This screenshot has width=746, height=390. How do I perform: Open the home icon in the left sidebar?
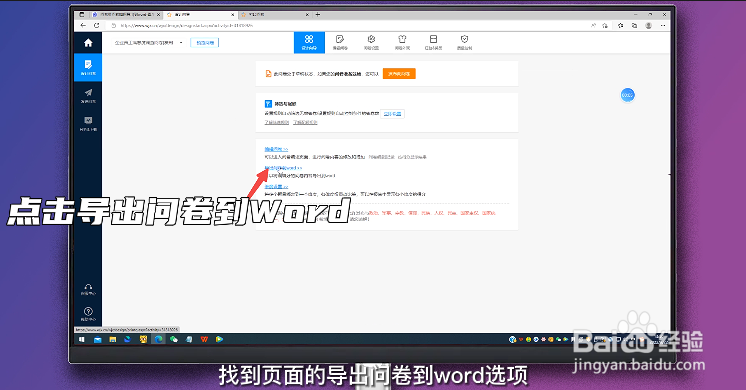click(x=88, y=43)
